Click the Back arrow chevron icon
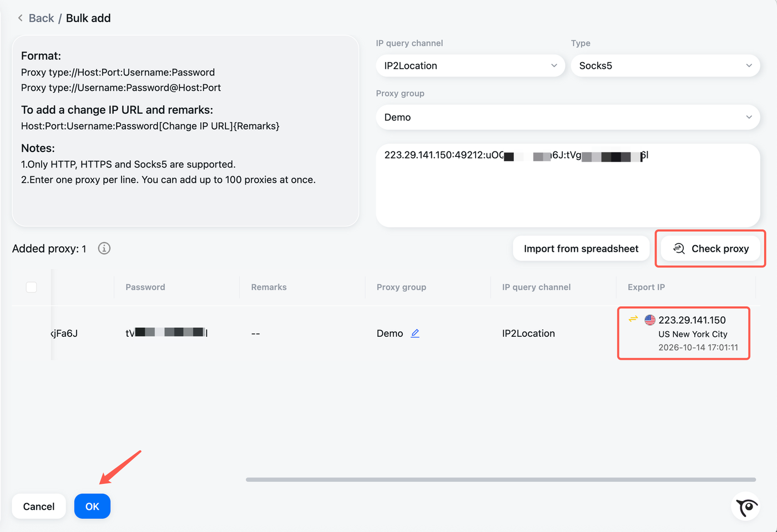 (x=21, y=18)
